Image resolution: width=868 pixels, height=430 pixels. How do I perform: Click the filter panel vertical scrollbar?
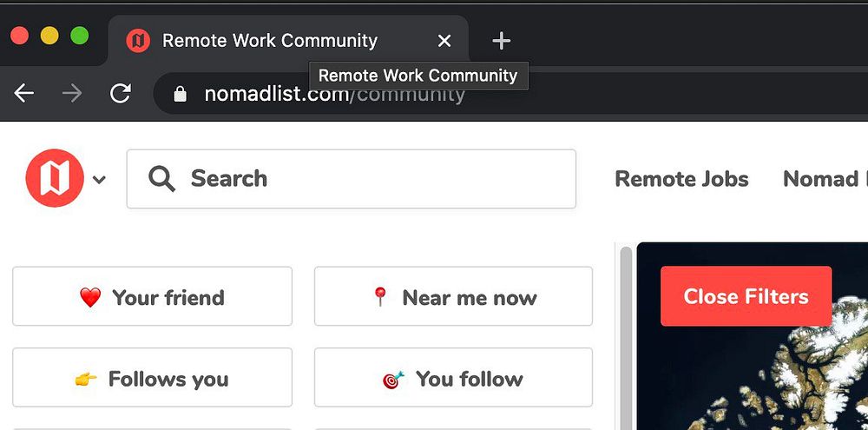coord(626,338)
